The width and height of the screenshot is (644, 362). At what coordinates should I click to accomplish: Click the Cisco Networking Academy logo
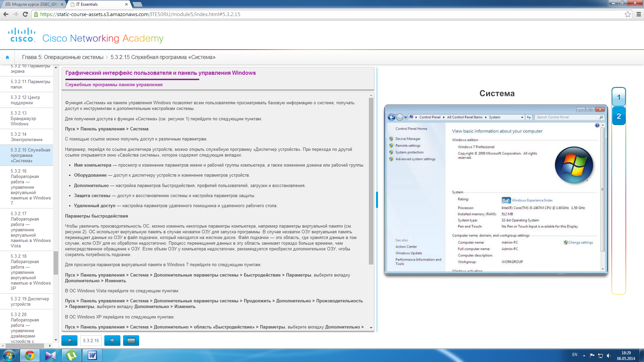[x=86, y=36]
